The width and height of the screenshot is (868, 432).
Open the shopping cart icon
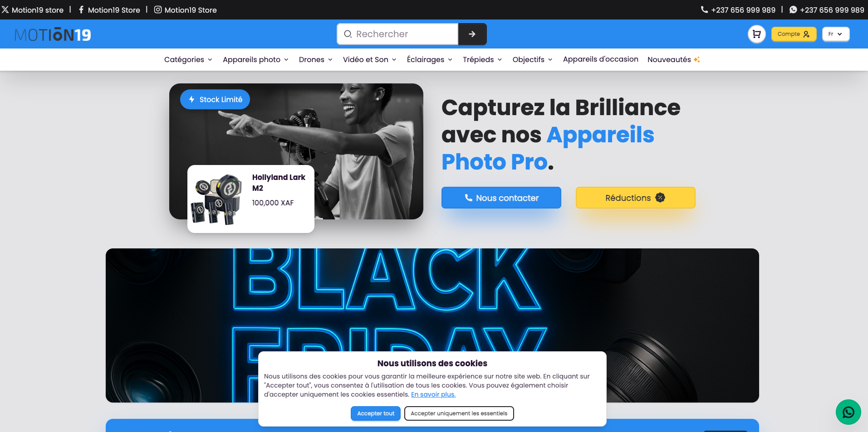tap(756, 34)
